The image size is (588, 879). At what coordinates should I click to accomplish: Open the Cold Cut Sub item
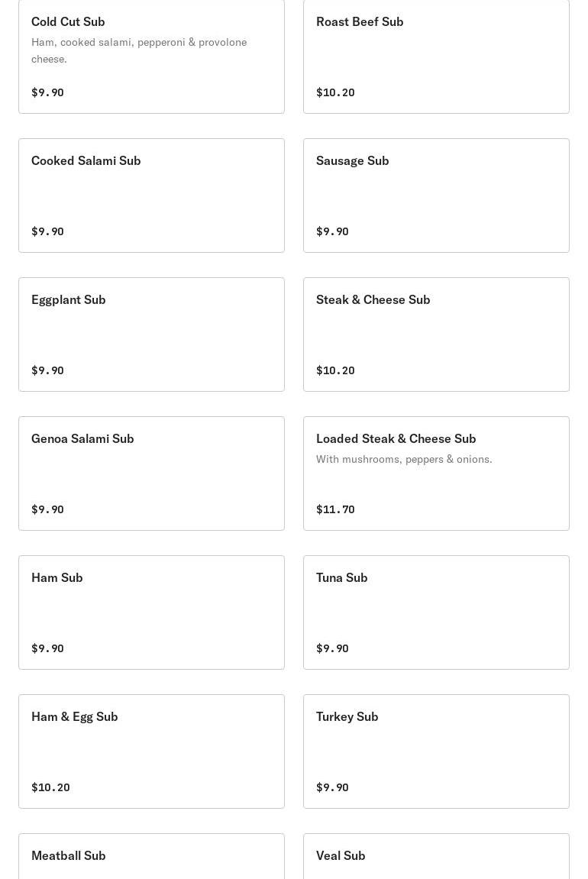pos(151,56)
